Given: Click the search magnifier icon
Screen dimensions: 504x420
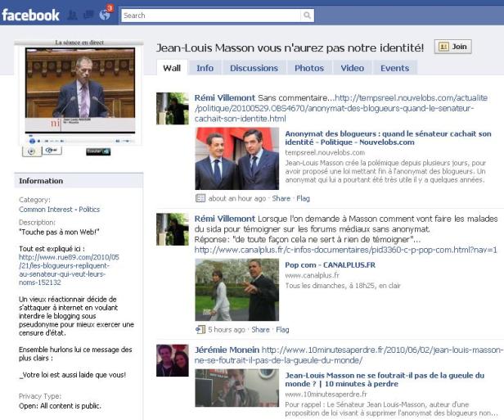Looking at the screenshot, I should (307, 15).
